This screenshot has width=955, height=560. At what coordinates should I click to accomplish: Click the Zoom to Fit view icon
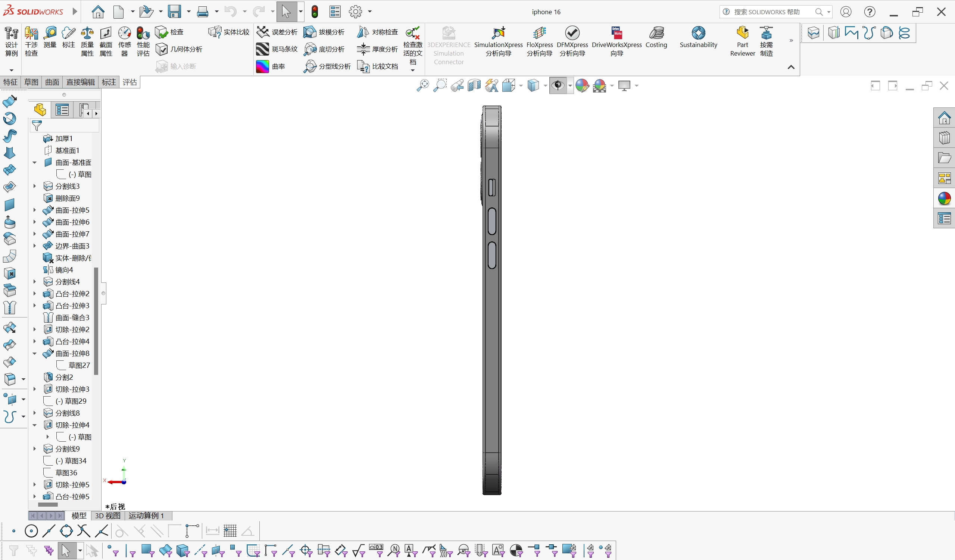422,86
